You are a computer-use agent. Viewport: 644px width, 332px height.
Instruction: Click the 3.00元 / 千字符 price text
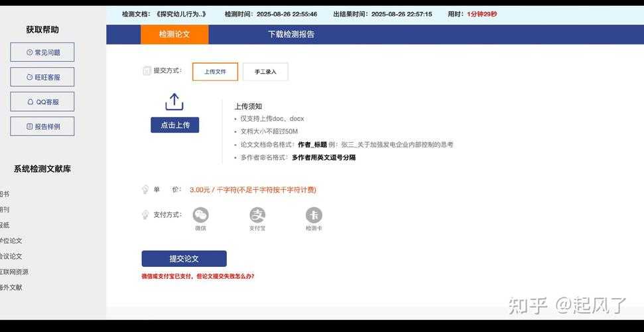point(253,190)
